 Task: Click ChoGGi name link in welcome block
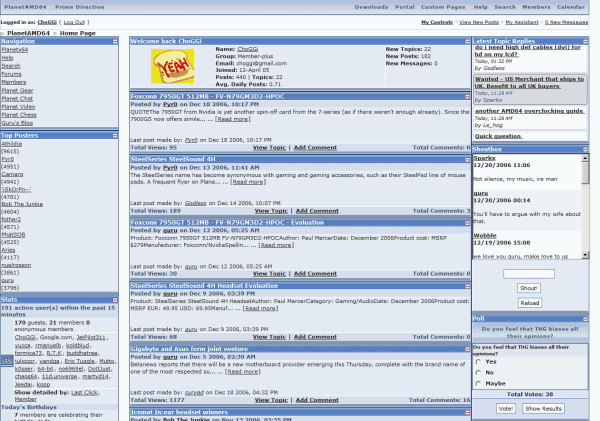[x=248, y=49]
